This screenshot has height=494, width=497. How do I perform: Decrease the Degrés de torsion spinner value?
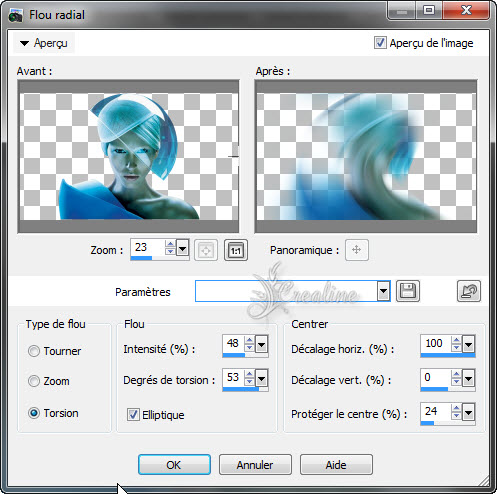(x=249, y=382)
